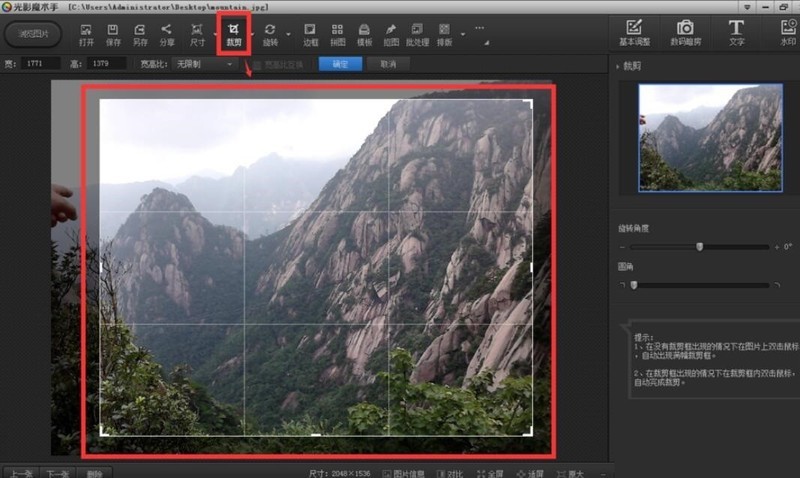The image size is (800, 478).
Task: Open the Collage (拼图) tool
Action: click(x=337, y=34)
